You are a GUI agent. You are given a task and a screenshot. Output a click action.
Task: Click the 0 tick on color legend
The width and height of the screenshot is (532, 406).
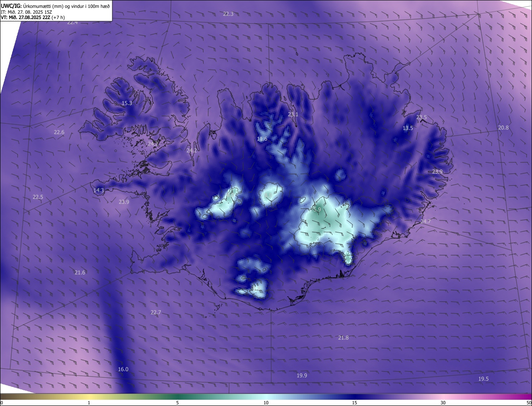point(2,403)
